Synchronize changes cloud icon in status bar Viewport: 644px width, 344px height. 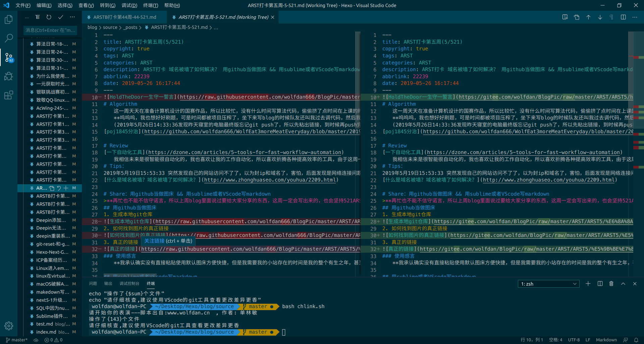coord(36,340)
